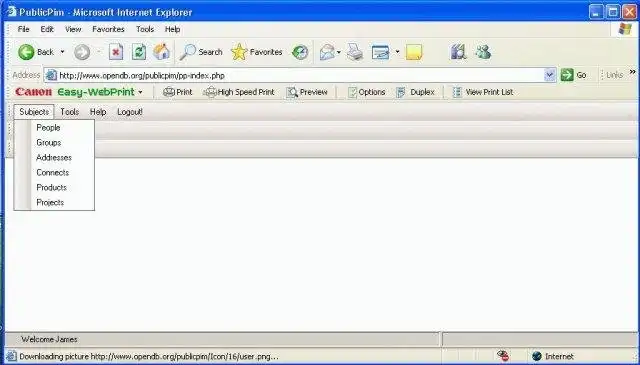Screen dimensions: 640x365
Task: Select Groups from Subjects menu
Action: (49, 142)
